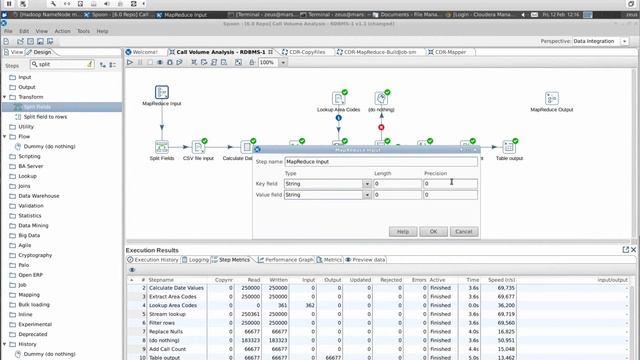Screen dimensions: 640x360
Task: Select Dummy (do nothing) under Flow
Action: point(49,147)
